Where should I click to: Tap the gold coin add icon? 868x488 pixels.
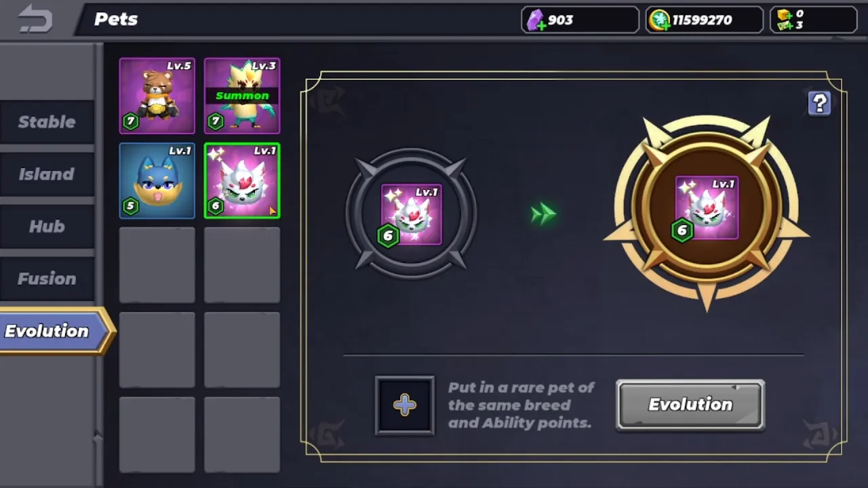tap(659, 20)
